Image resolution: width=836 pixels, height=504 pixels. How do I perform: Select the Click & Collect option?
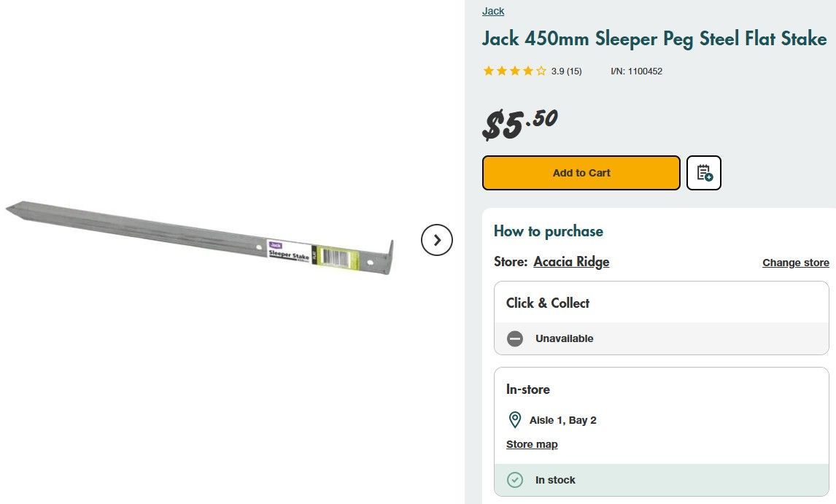[x=548, y=303]
